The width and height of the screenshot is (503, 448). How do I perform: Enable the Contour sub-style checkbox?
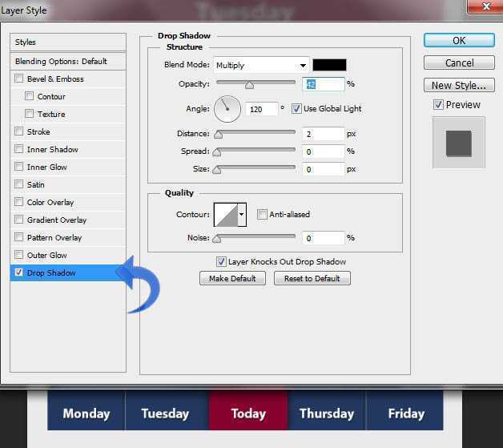click(29, 96)
